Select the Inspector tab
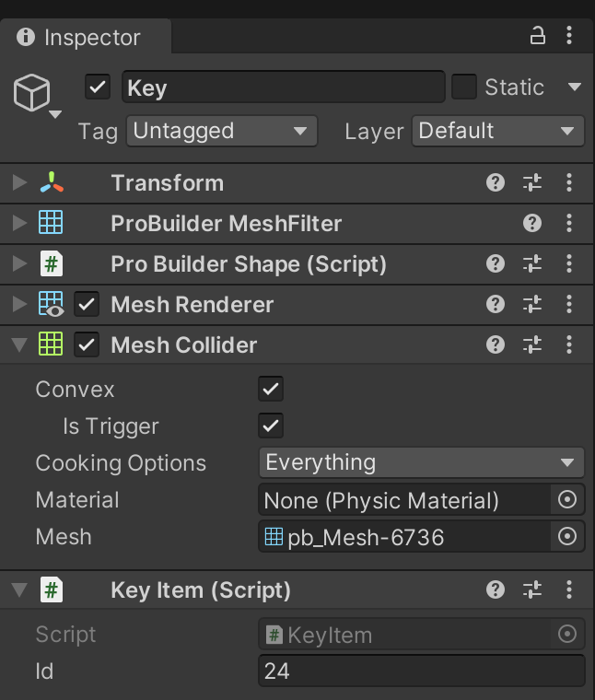 (85, 38)
